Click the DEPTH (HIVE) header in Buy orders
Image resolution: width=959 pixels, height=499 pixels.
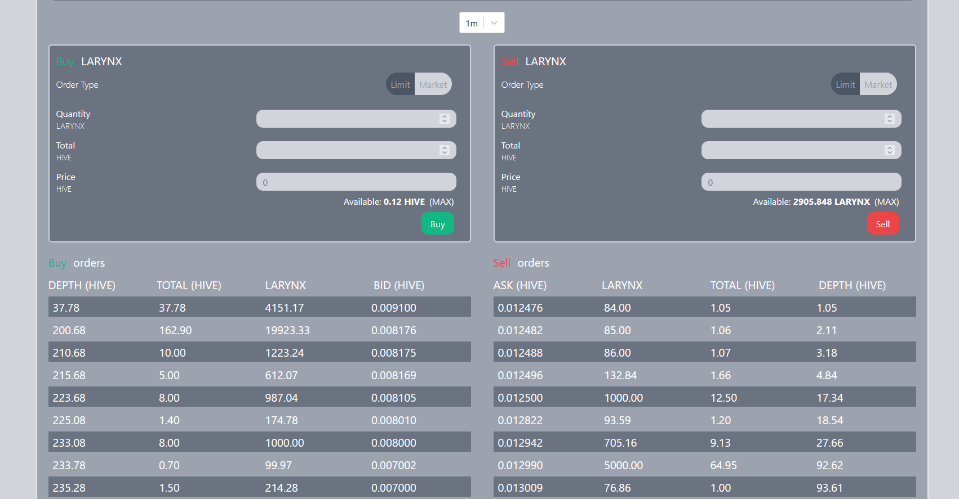click(x=82, y=286)
